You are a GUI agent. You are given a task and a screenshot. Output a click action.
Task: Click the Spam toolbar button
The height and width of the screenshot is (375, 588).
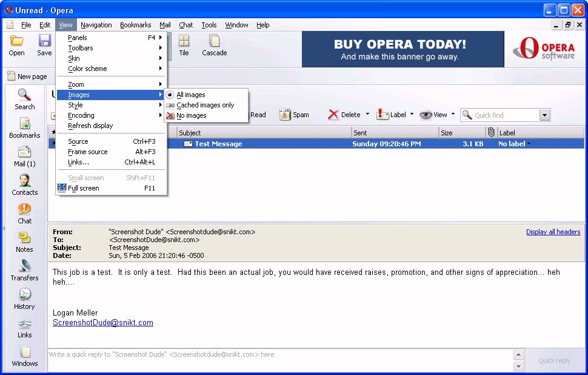[294, 115]
